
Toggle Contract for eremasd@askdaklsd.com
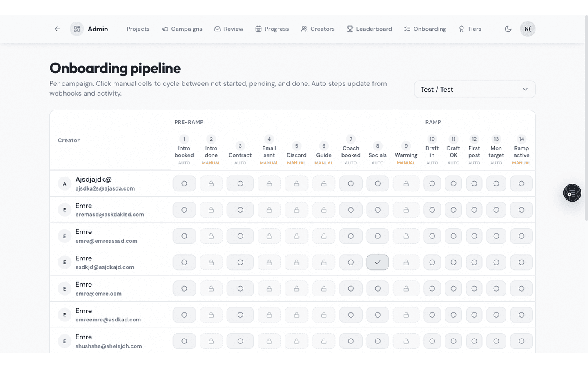pyautogui.click(x=240, y=210)
